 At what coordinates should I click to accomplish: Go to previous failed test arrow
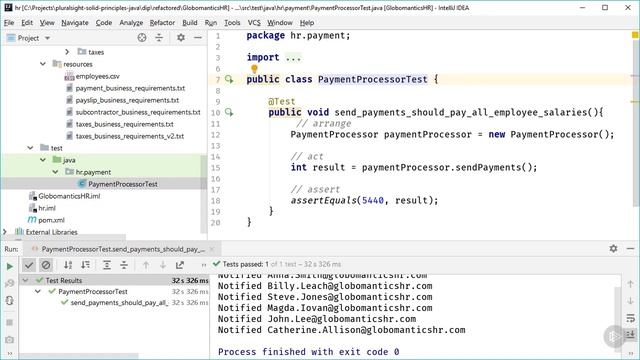point(146,265)
